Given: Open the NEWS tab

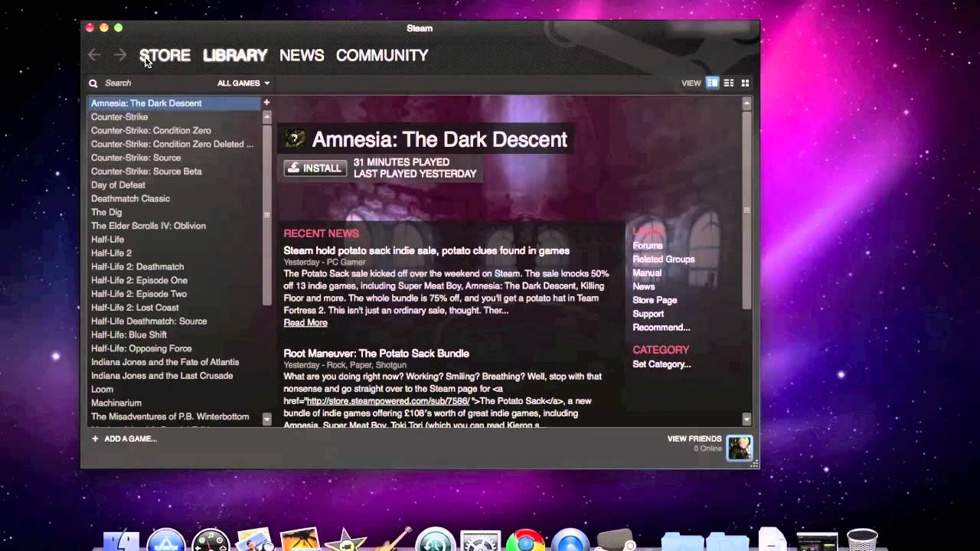Looking at the screenshot, I should click(x=302, y=55).
